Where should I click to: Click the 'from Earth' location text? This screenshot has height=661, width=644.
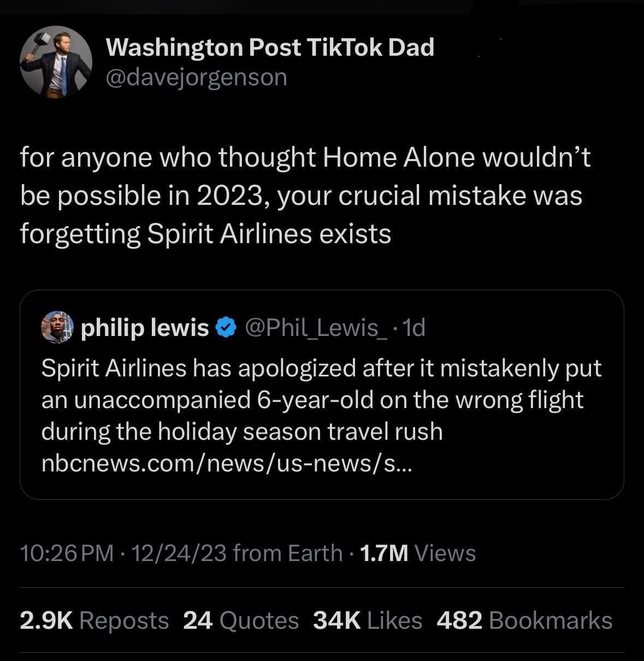[287, 553]
